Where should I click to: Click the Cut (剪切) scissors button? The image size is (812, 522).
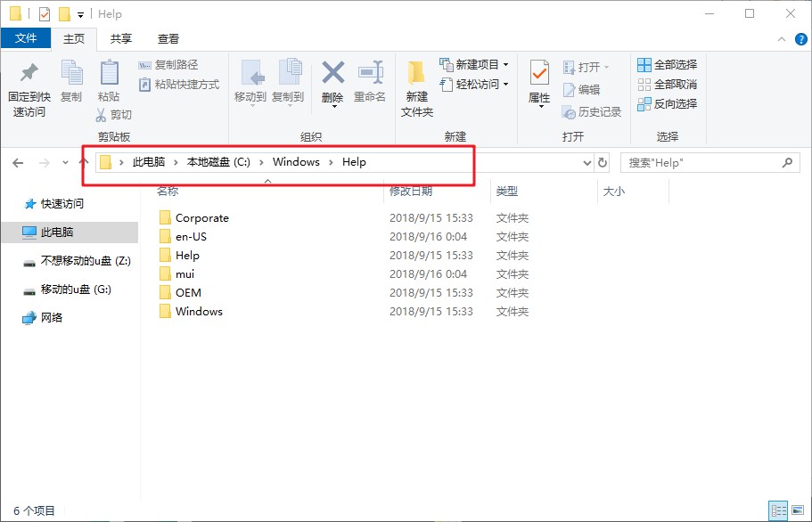tap(114, 114)
